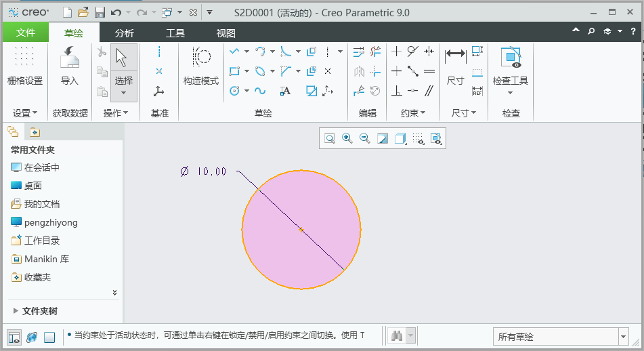Open the 设置 group dropdown
The image size is (644, 351).
(25, 112)
